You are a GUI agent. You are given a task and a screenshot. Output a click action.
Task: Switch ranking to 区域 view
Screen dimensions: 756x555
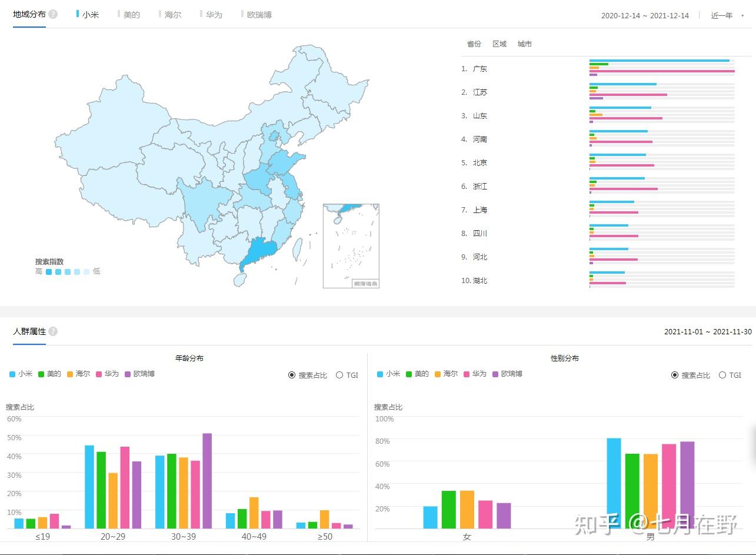coord(499,44)
